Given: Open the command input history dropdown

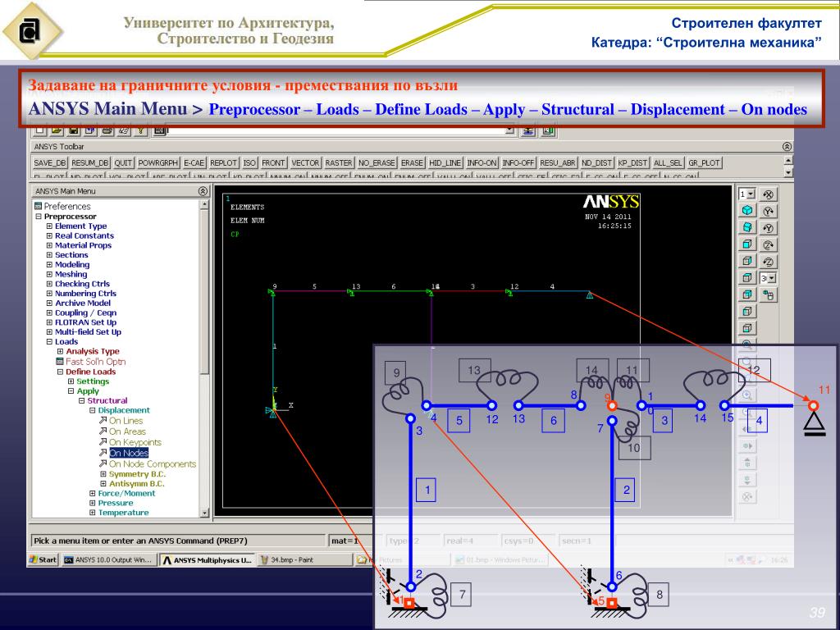Looking at the screenshot, I should point(510,130).
